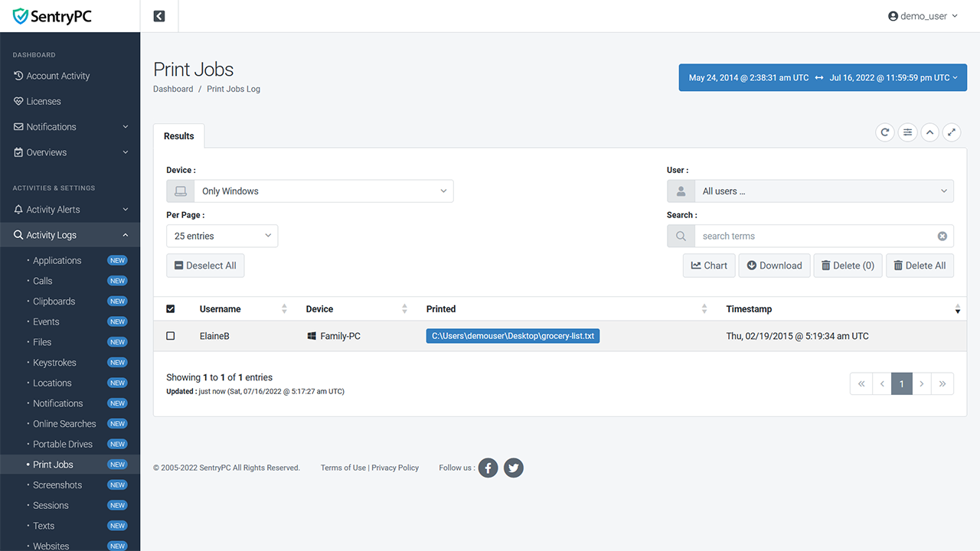The height and width of the screenshot is (551, 980).
Task: Sort table by Device column arrows
Action: click(404, 309)
